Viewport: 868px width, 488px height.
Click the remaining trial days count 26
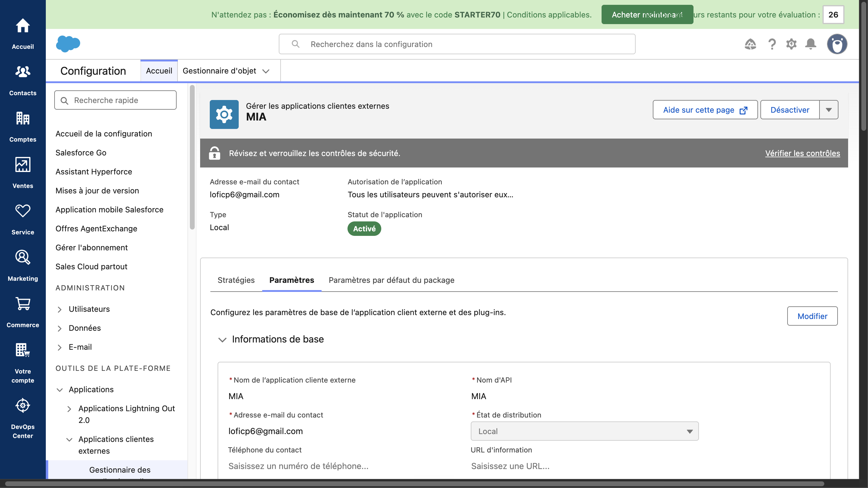[833, 15]
